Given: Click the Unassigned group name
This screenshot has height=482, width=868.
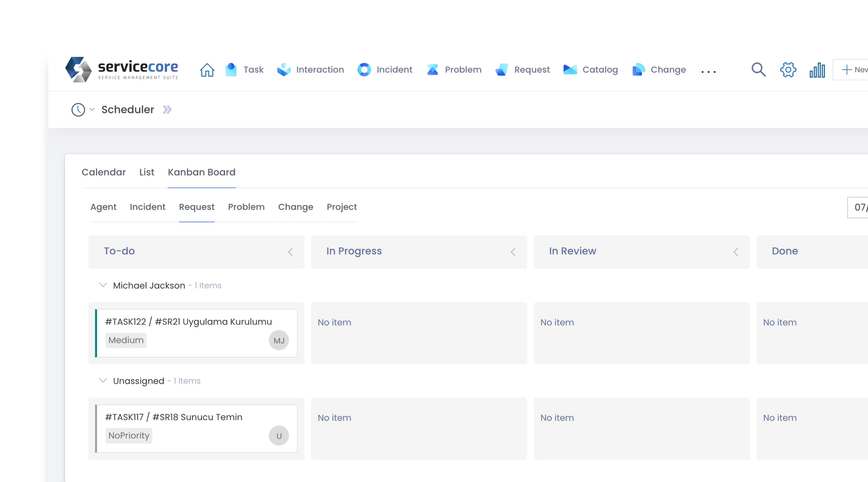Looking at the screenshot, I should tap(139, 381).
